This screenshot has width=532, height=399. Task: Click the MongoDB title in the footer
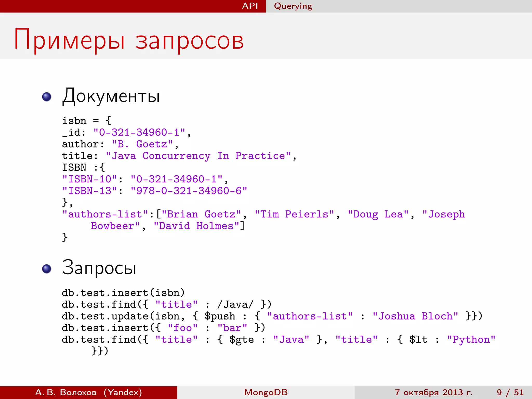point(266,392)
